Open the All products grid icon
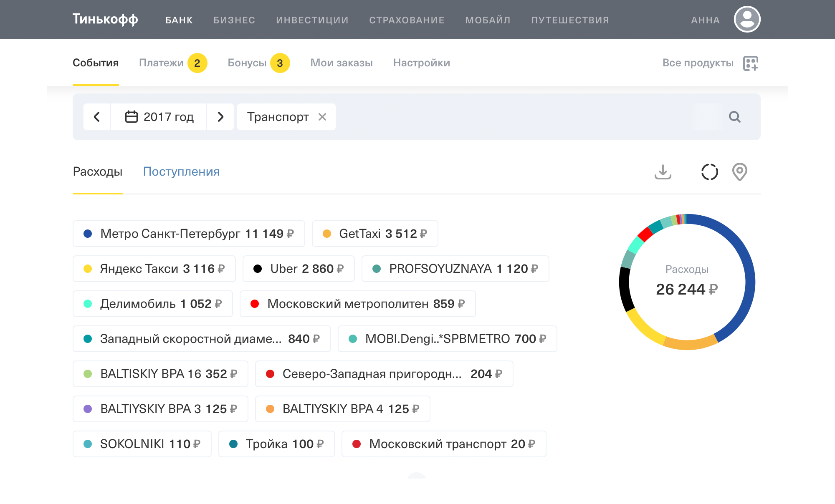 tap(751, 63)
